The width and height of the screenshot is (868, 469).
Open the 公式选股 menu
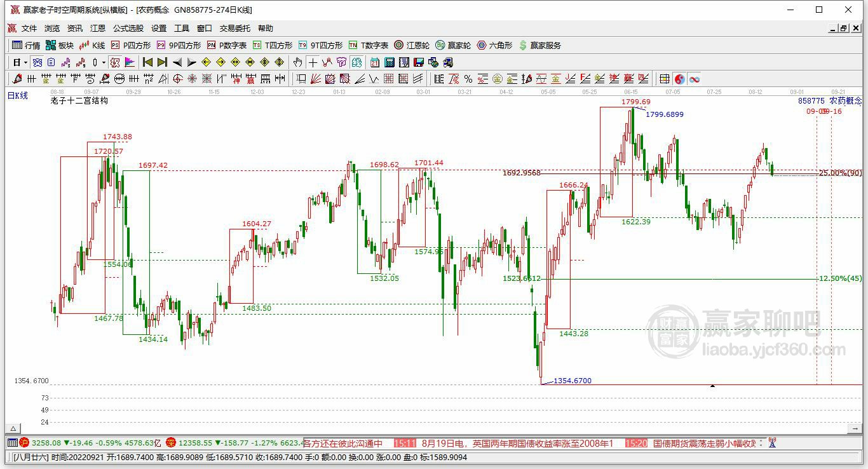point(128,28)
